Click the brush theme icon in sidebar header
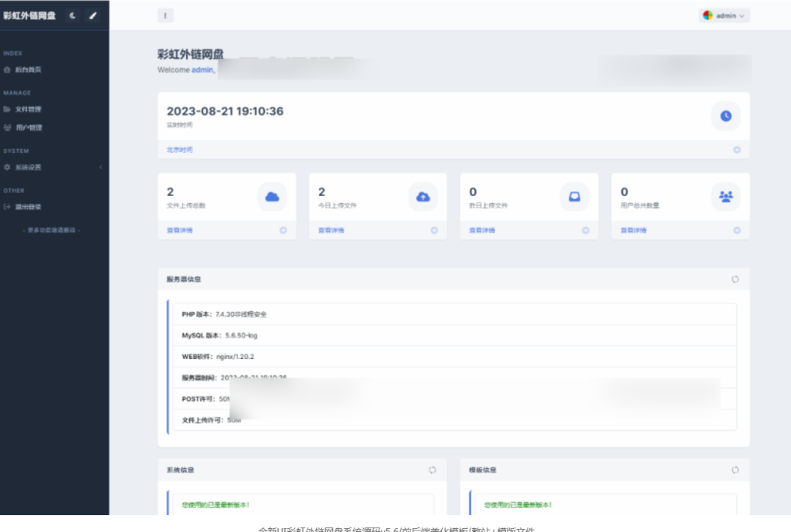Image resolution: width=791 pixels, height=532 pixels. (93, 15)
